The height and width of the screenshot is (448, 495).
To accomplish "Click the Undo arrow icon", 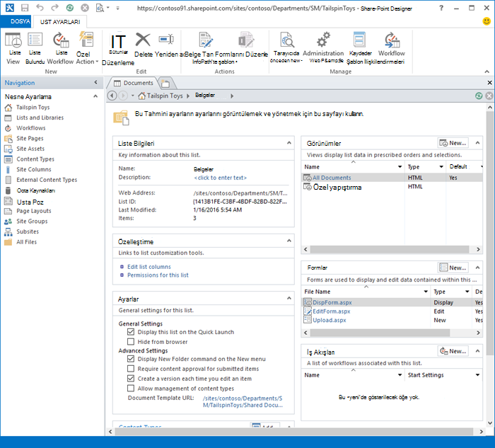I will [x=40, y=8].
